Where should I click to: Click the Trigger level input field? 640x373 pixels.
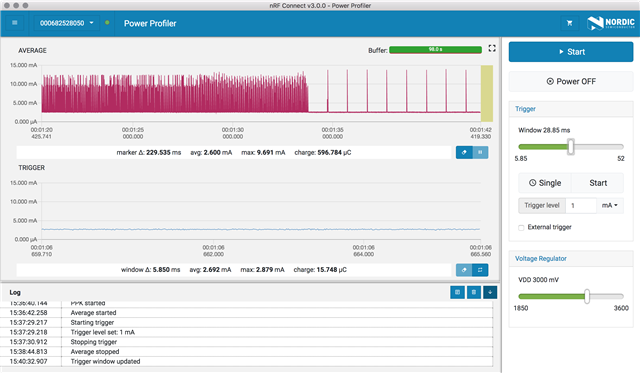[581, 205]
